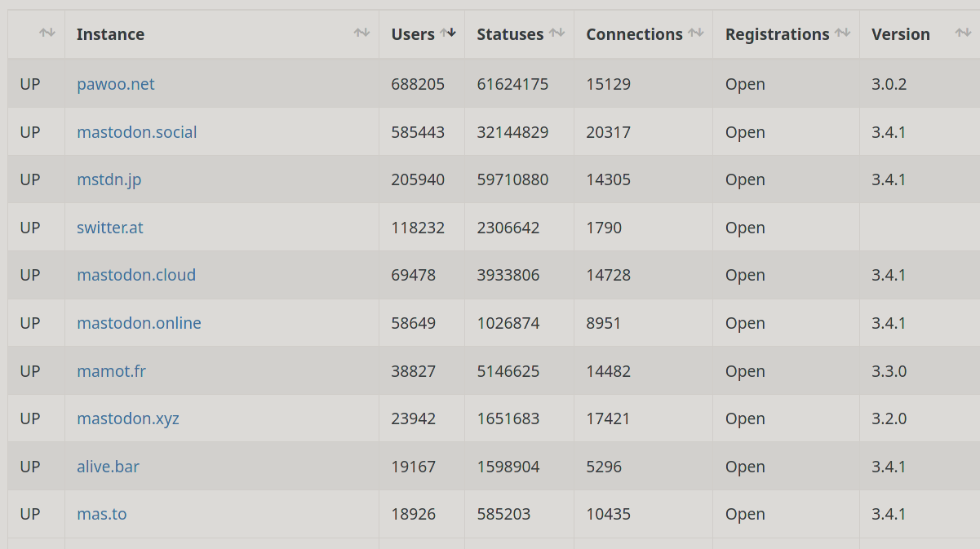Select mas.to users count 18926
980x549 pixels.
[414, 514]
